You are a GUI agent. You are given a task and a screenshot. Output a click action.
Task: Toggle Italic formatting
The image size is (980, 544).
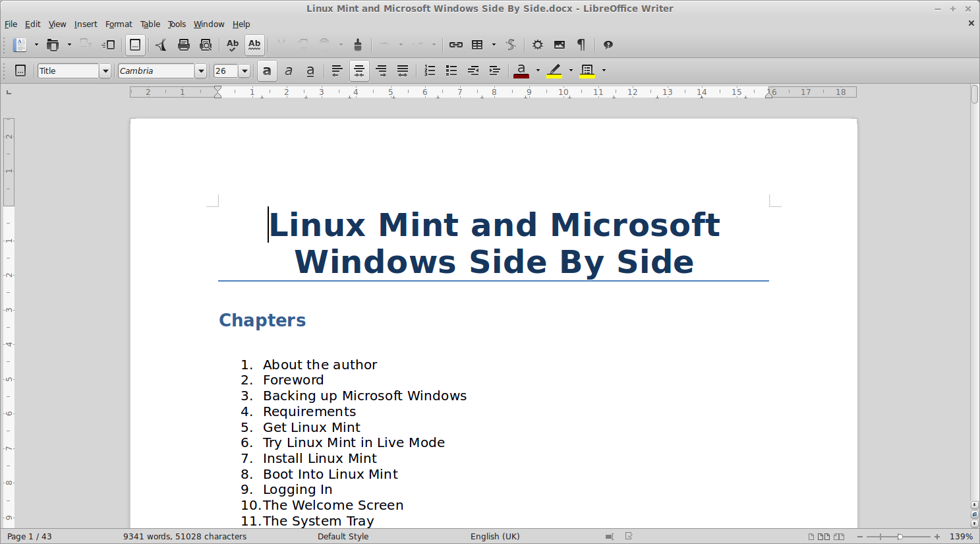click(x=289, y=71)
